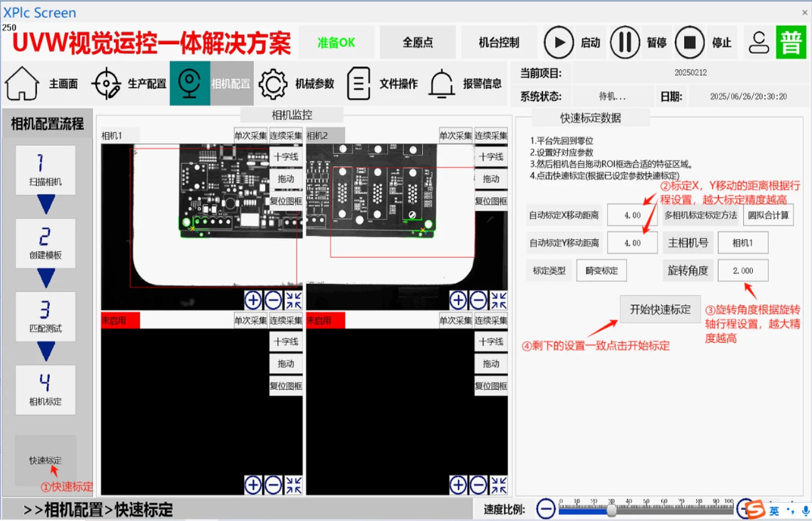Click the 停止 stop icon
The image size is (812, 521).
pyautogui.click(x=690, y=42)
